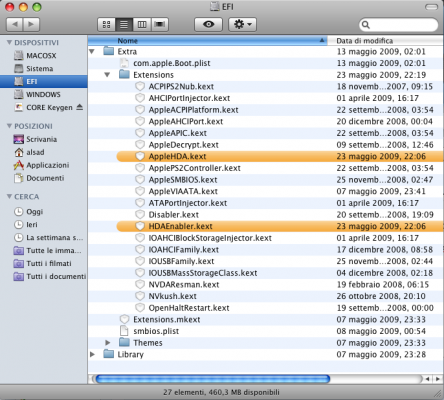
Task: Expand the Themes folder
Action: tap(107, 343)
